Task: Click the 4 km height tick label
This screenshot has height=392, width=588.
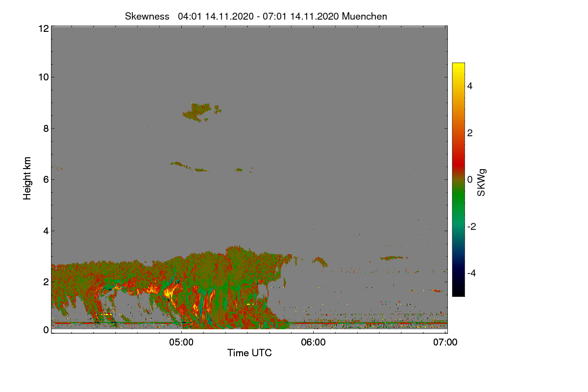Action: pos(46,231)
